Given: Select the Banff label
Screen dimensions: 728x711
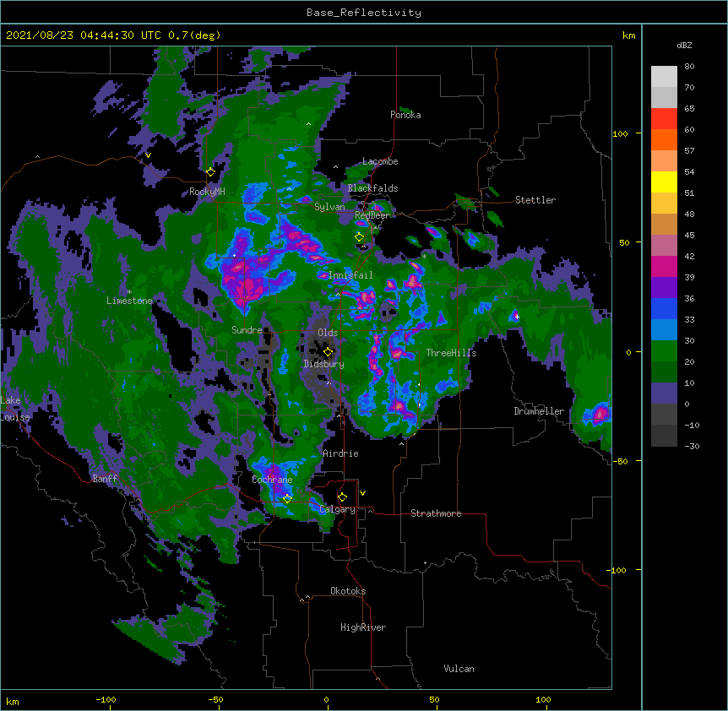Looking at the screenshot, I should pos(105,479).
